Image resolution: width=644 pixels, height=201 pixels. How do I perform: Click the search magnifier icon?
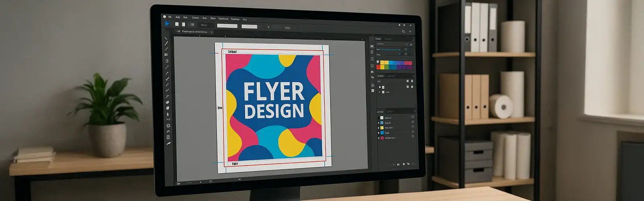tap(403, 31)
